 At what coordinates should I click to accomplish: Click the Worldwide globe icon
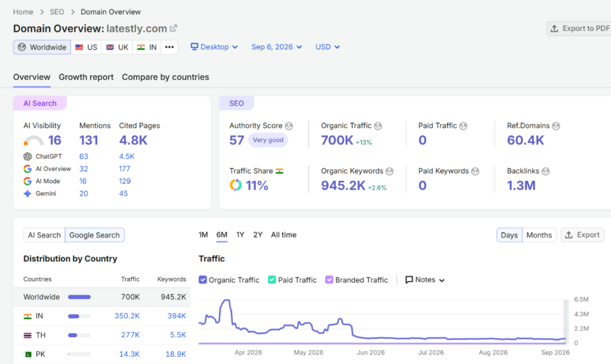point(22,47)
